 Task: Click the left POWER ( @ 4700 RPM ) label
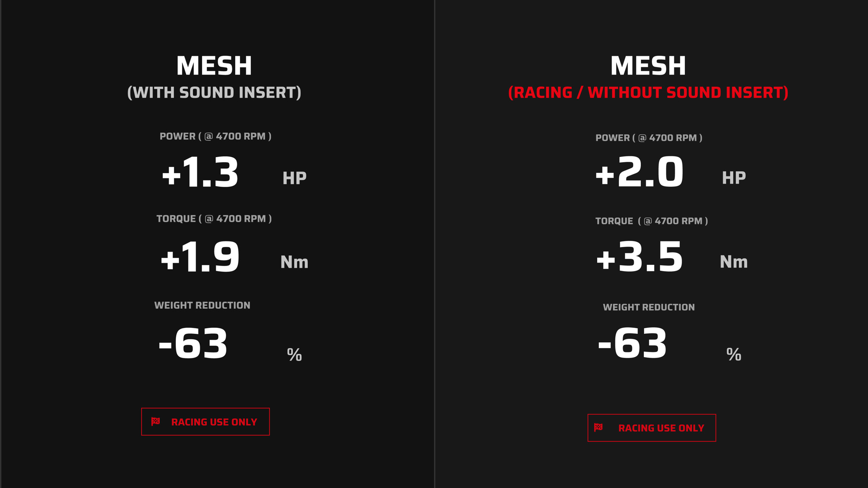(x=215, y=136)
